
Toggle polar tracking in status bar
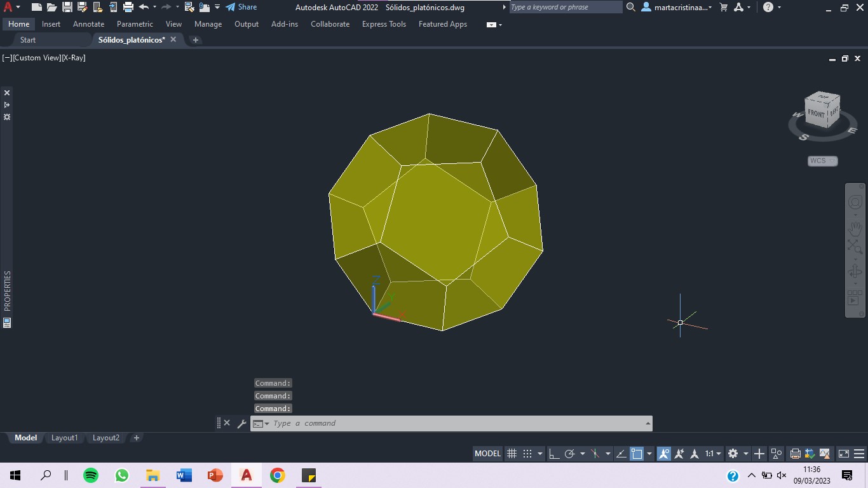click(570, 454)
